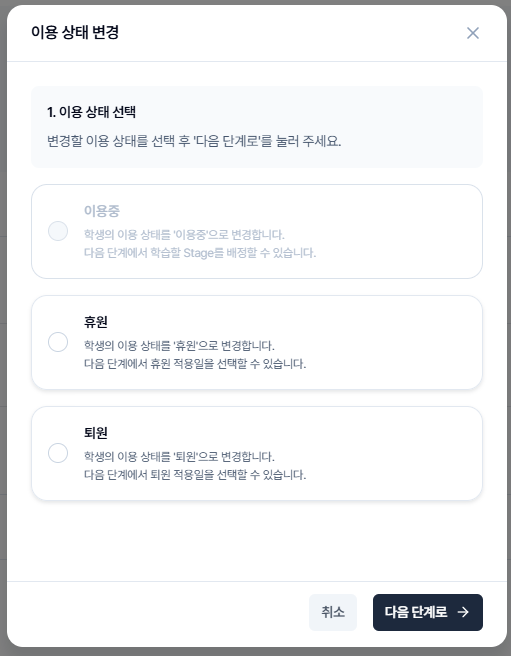The height and width of the screenshot is (656, 511).
Task: Click the arrow icon in 다음 단계로
Action: (x=463, y=612)
